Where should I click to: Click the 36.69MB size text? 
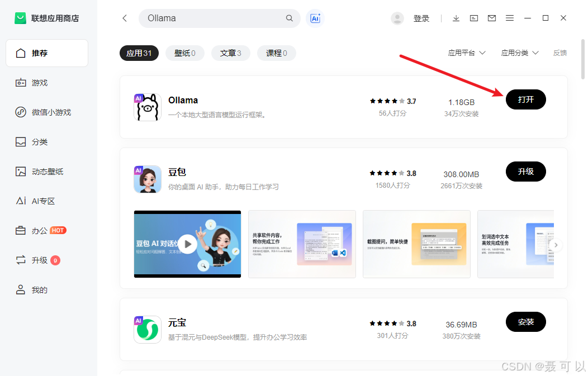461,325
